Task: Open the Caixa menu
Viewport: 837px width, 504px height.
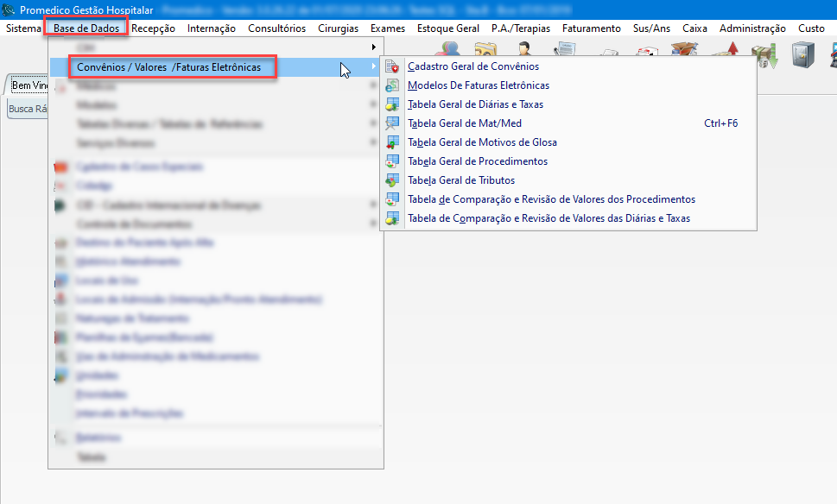Action: pyautogui.click(x=694, y=28)
